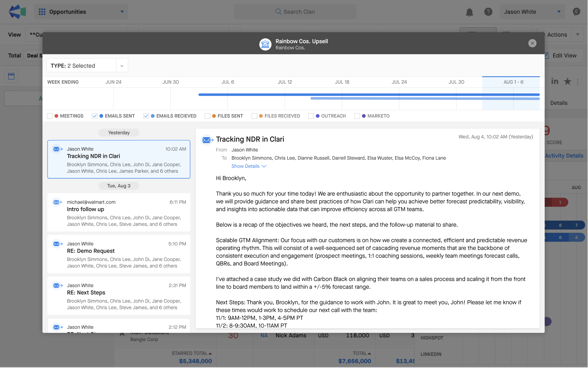The height and width of the screenshot is (368, 588).
Task: Click the Edit View button
Action: [x=564, y=55]
